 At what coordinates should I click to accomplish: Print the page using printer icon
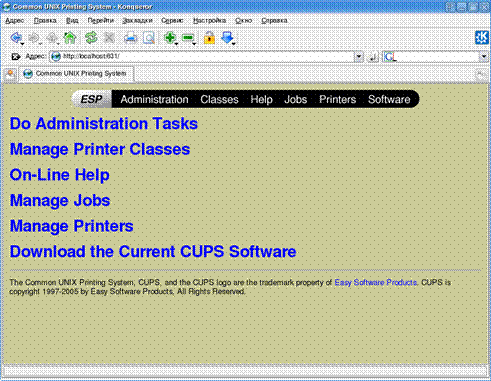[x=130, y=38]
